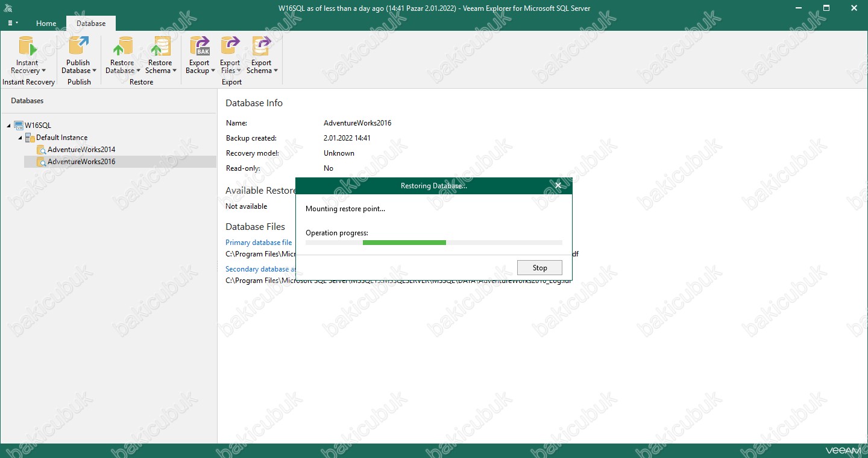Click the AdventureWorks2016 database icon
This screenshot has width=868, height=458.
point(41,162)
